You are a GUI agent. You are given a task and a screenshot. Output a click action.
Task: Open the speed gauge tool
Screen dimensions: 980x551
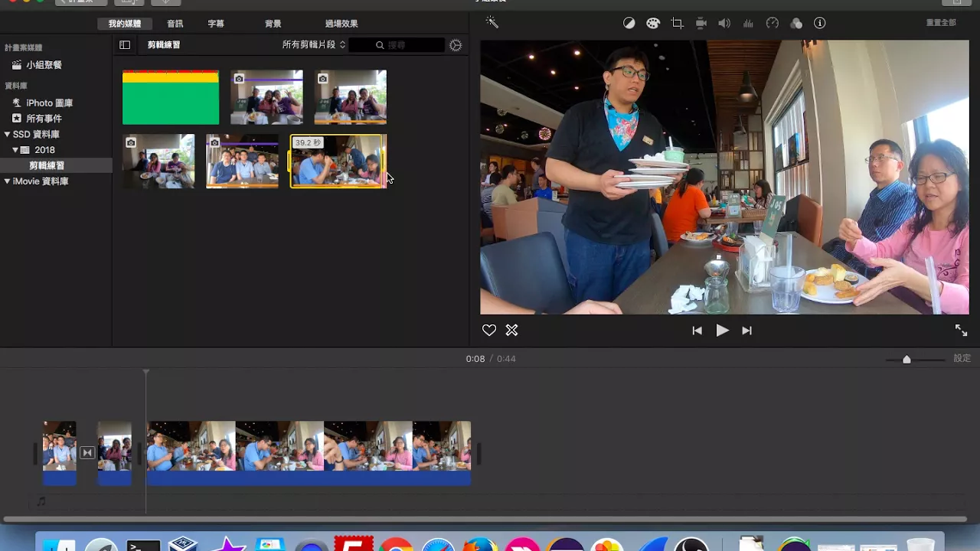click(x=772, y=23)
